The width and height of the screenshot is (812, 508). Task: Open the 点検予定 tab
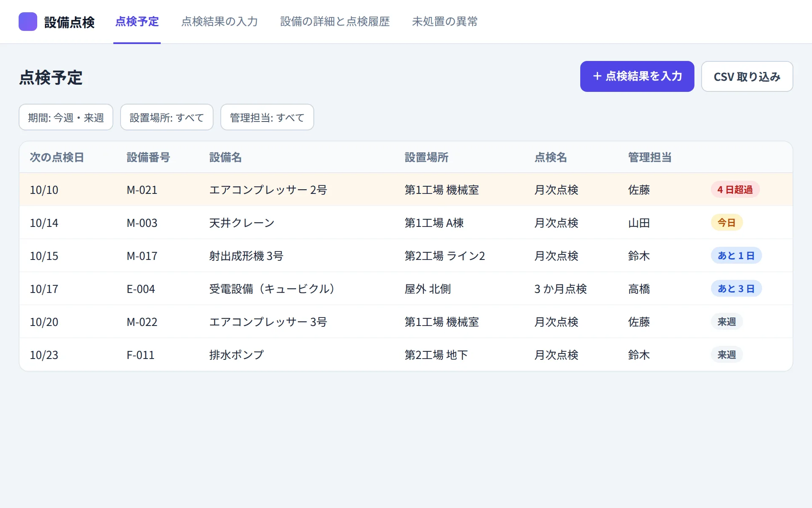137,22
